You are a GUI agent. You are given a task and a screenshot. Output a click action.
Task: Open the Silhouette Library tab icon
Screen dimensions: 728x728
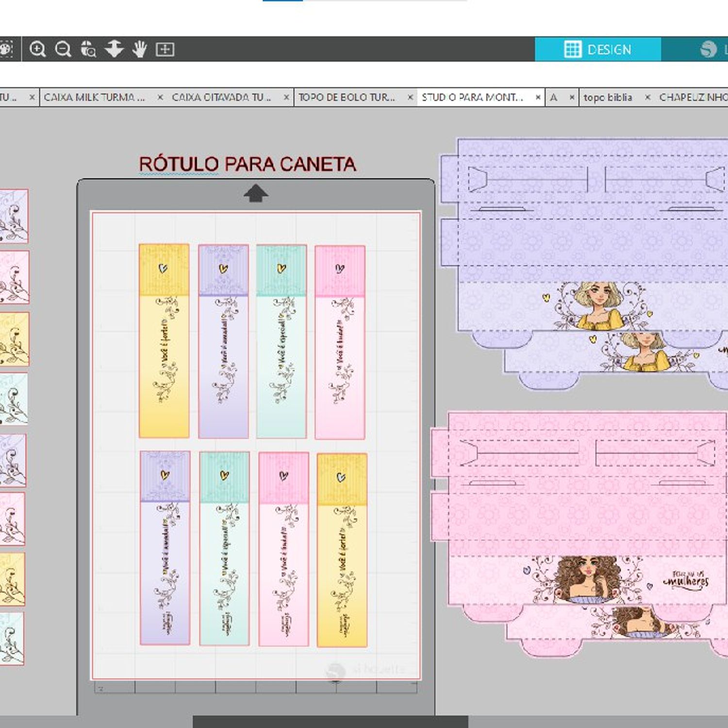(709, 49)
